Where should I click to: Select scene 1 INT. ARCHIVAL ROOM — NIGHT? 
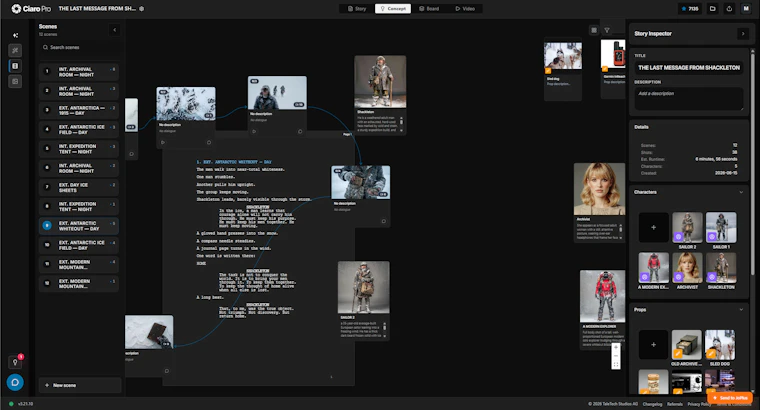click(79, 72)
